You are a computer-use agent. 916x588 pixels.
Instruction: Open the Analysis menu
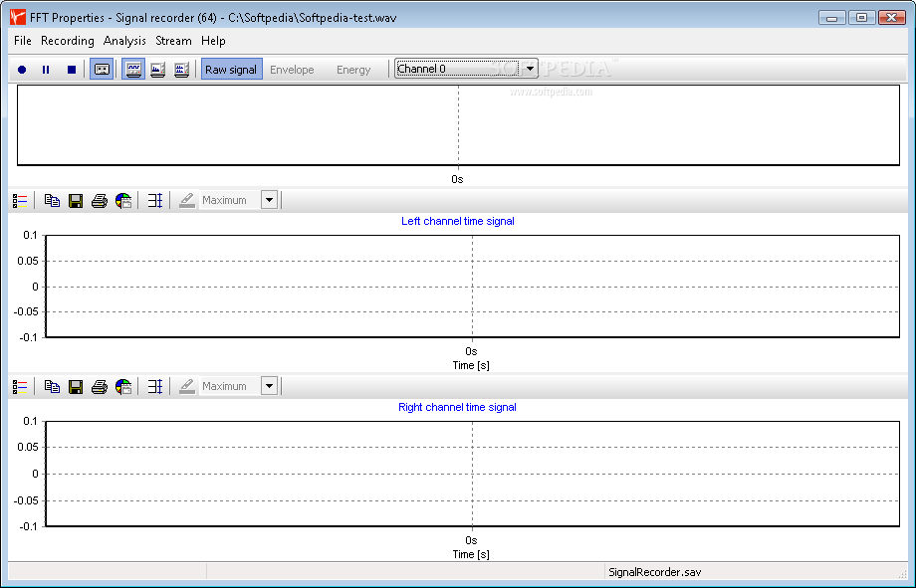click(124, 41)
